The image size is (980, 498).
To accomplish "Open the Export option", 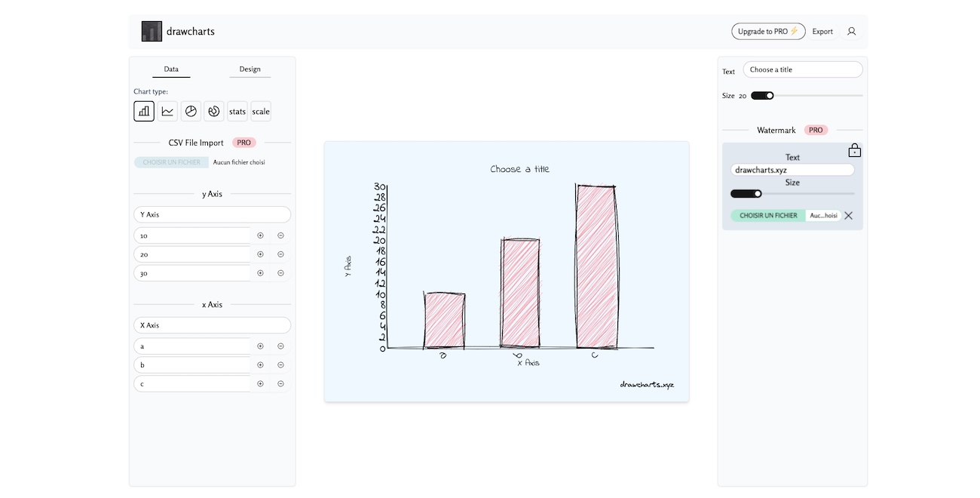I will tap(822, 32).
